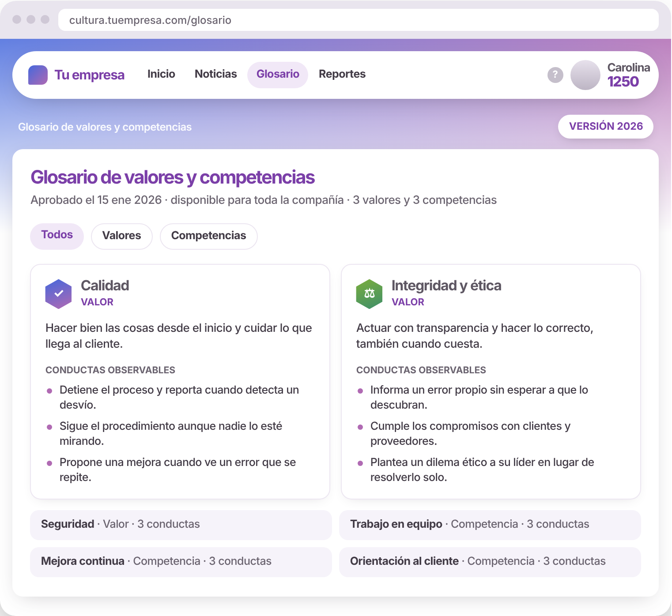This screenshot has width=672, height=616.
Task: Filter glossary by Competencias
Action: click(x=209, y=236)
